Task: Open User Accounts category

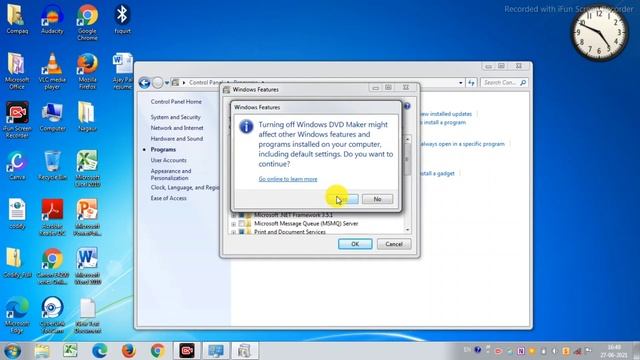Action: point(169,160)
